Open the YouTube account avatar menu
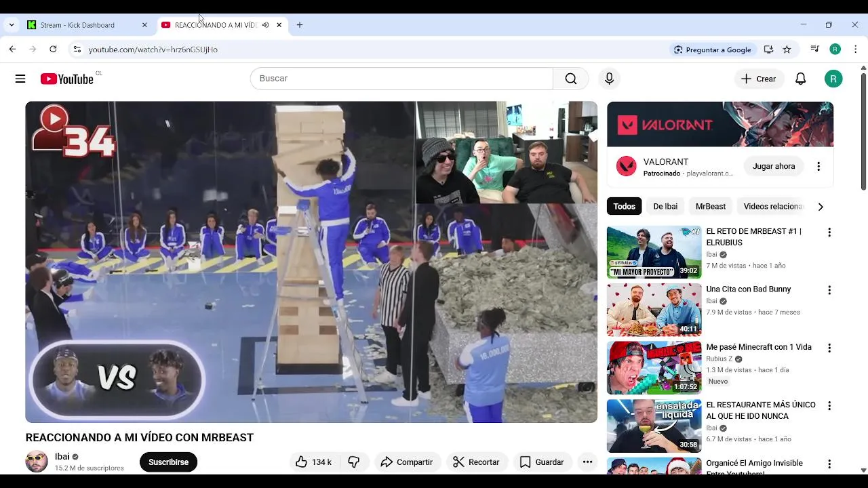 click(x=833, y=79)
